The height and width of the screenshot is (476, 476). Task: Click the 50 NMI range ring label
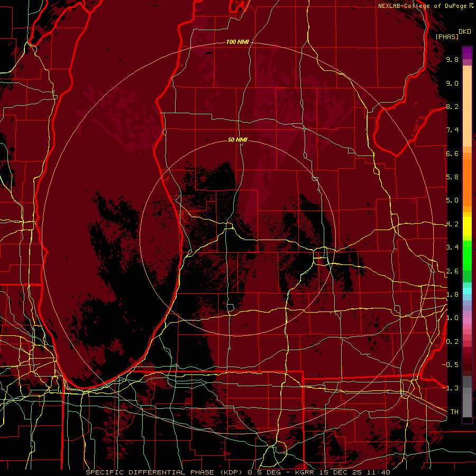point(237,140)
